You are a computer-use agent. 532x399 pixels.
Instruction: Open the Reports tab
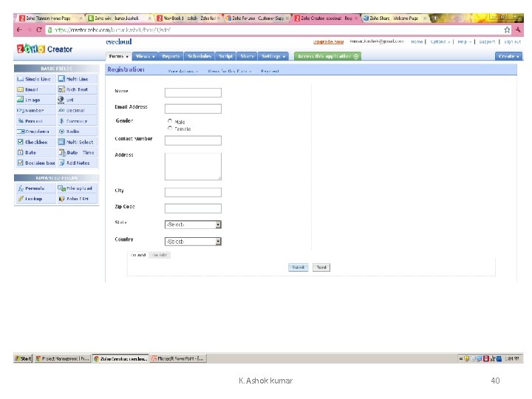point(171,56)
